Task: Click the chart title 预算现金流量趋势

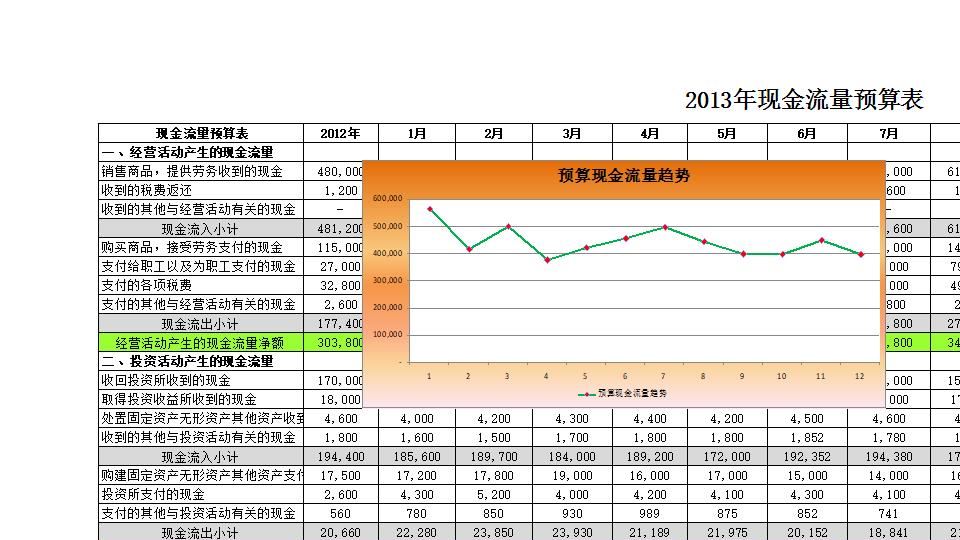Action: 624,176
